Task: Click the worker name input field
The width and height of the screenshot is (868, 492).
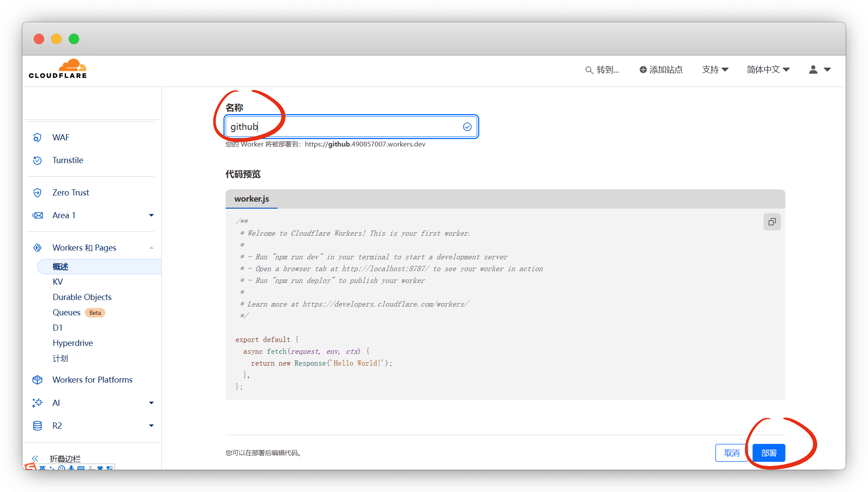Action: point(352,127)
